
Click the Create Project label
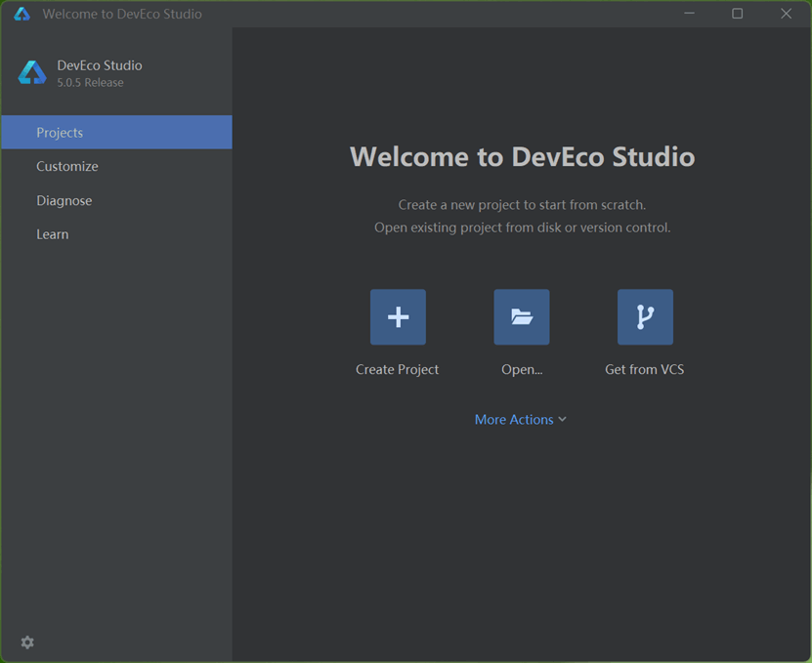coord(397,369)
